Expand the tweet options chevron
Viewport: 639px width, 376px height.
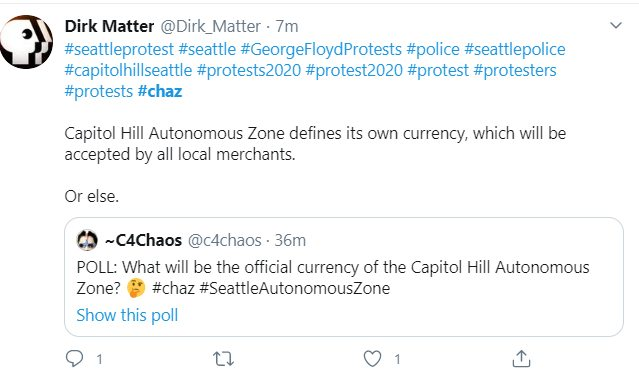pyautogui.click(x=616, y=26)
